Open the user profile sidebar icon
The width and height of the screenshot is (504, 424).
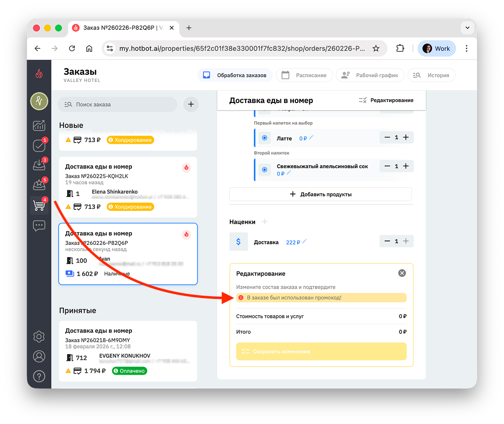coord(39,356)
